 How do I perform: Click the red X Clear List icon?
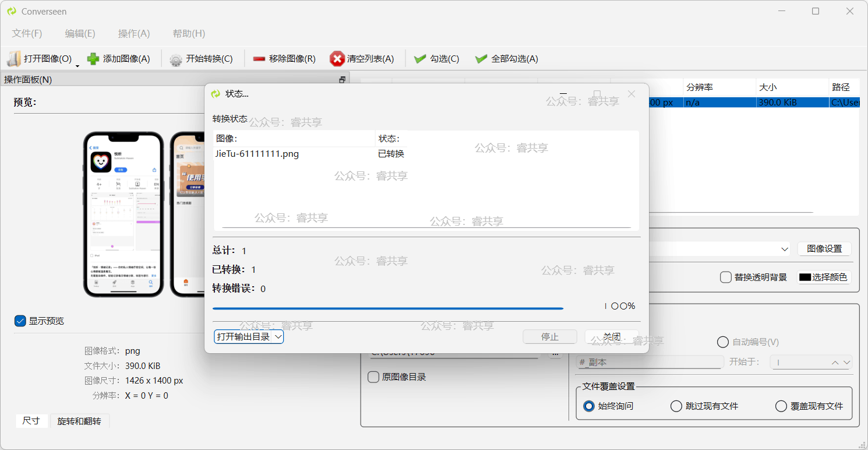coord(337,59)
